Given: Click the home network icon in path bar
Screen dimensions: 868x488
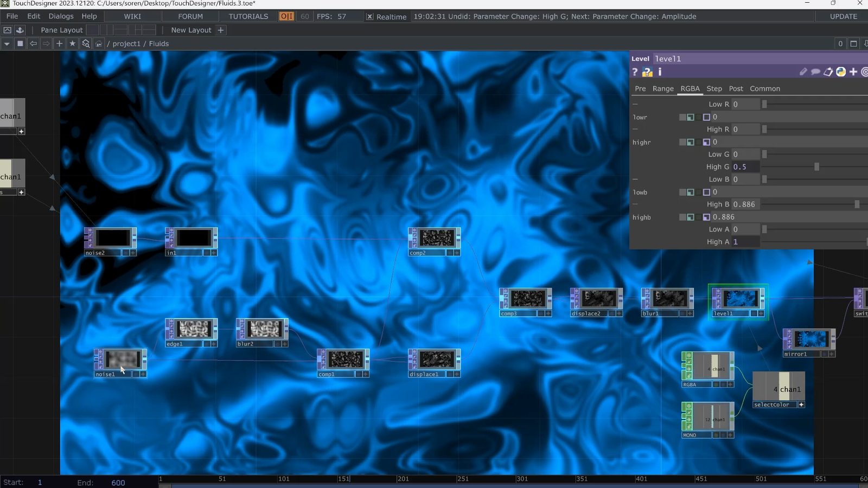Looking at the screenshot, I should tap(99, 43).
